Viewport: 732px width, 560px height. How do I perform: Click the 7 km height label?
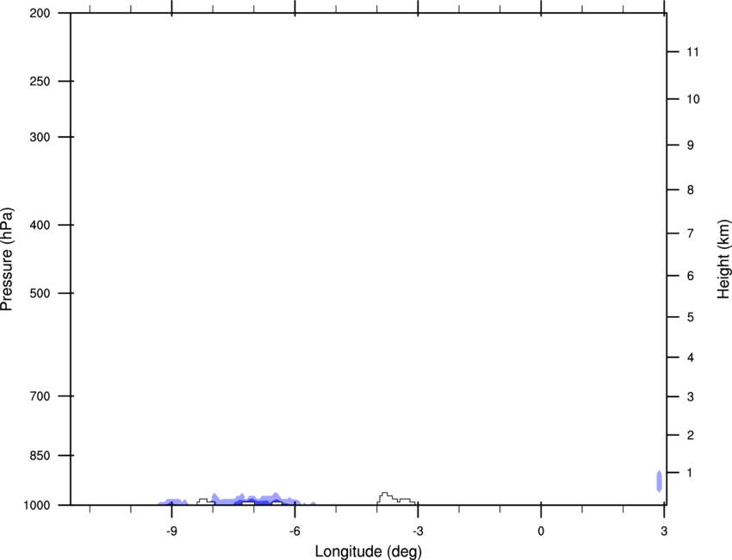691,233
